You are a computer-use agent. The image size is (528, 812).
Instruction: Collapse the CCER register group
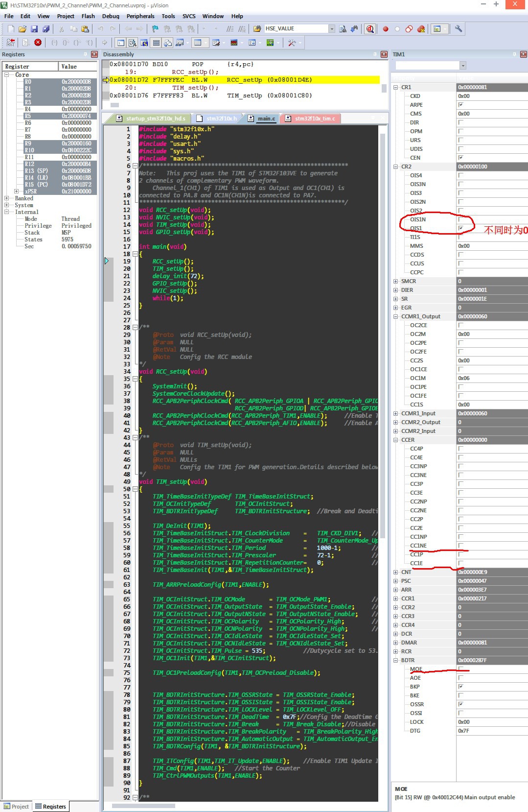(395, 440)
